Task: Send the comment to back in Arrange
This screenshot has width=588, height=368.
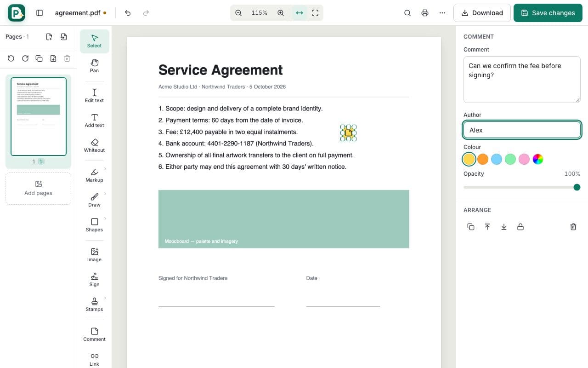Action: (504, 227)
